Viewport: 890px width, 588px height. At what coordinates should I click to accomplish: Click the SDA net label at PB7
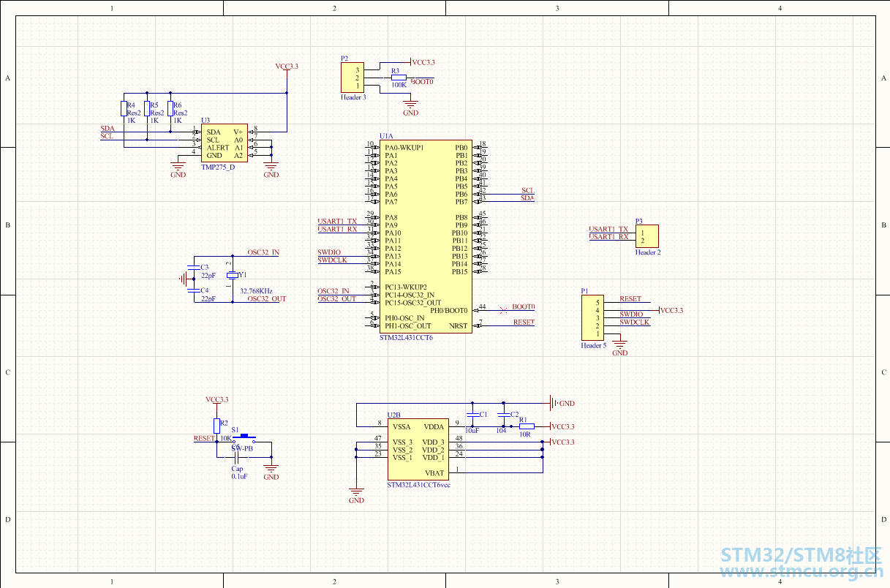pos(528,198)
